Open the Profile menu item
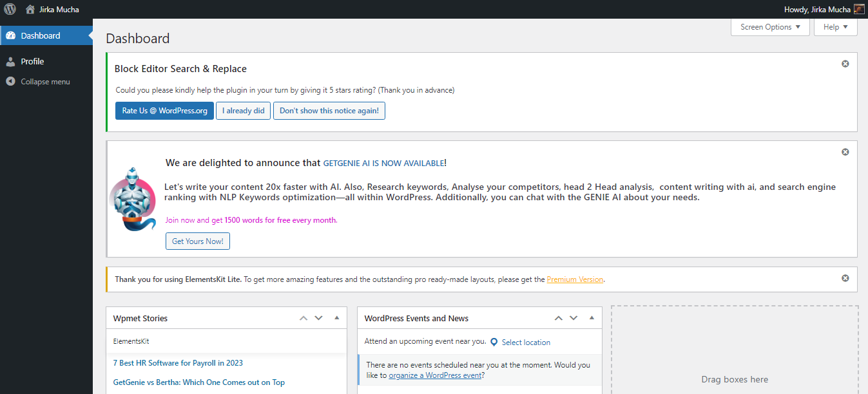The width and height of the screenshot is (868, 394). click(x=46, y=61)
